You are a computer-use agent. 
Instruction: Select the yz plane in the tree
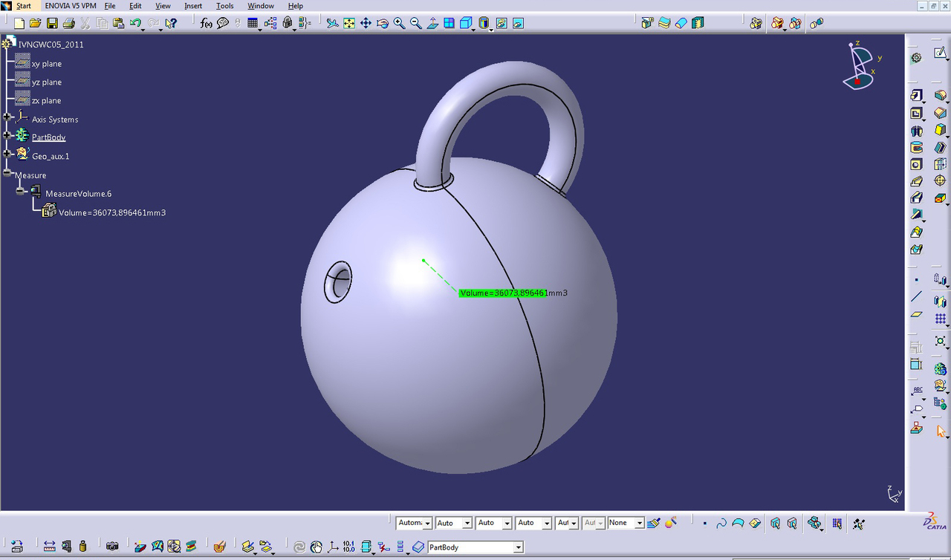point(46,82)
